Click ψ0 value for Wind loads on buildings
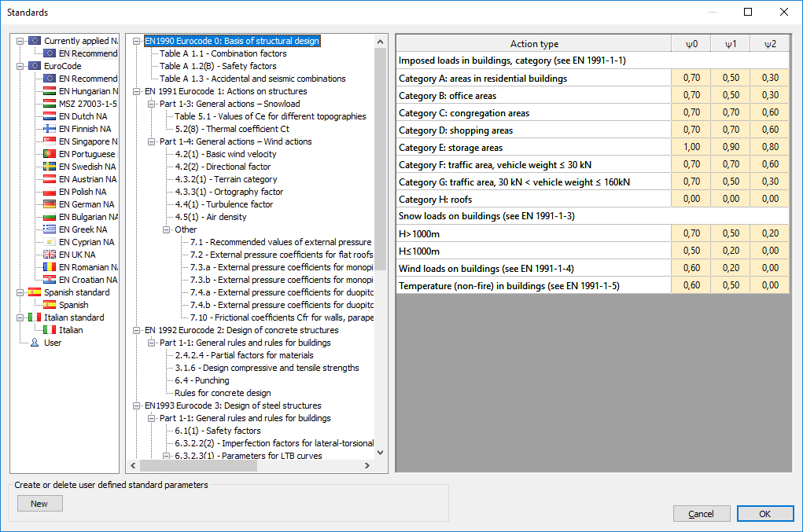803x532 pixels. [691, 268]
